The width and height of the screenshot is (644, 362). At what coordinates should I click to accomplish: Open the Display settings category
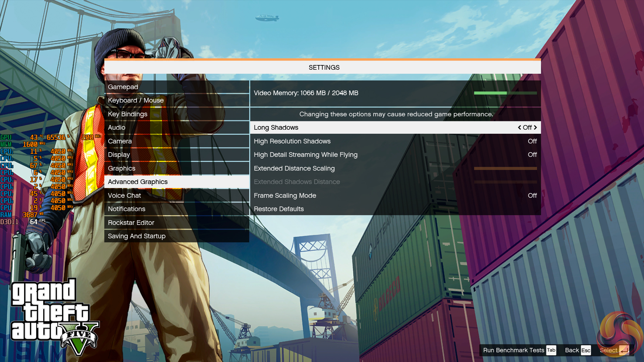pos(119,155)
